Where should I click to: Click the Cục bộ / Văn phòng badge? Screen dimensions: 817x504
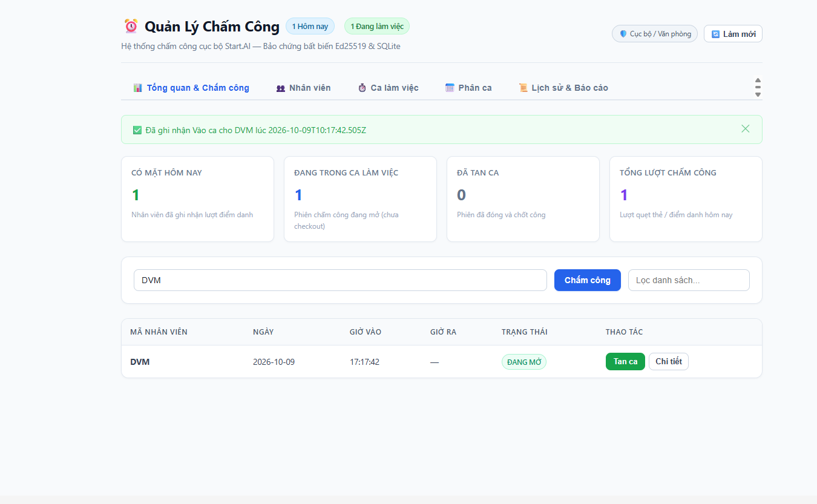coord(655,34)
